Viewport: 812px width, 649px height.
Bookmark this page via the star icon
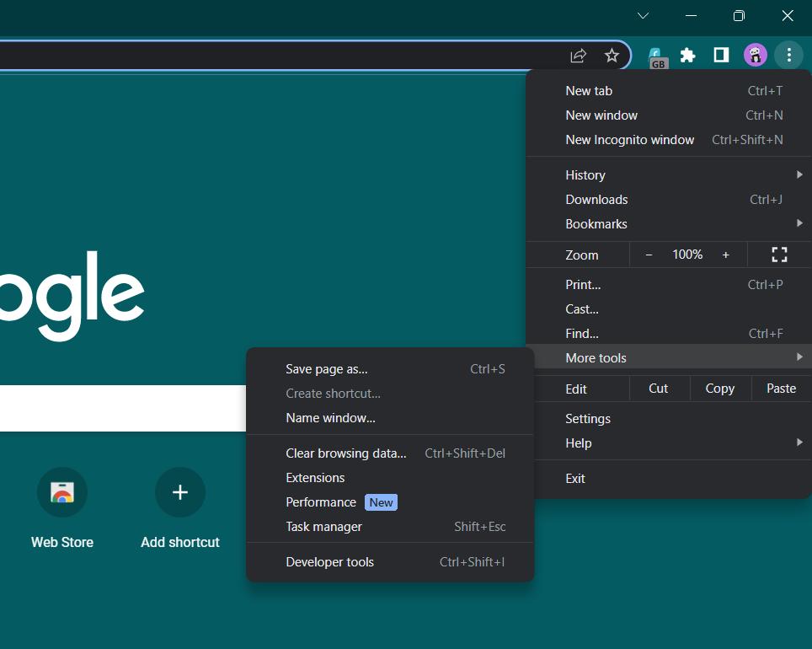click(x=612, y=55)
